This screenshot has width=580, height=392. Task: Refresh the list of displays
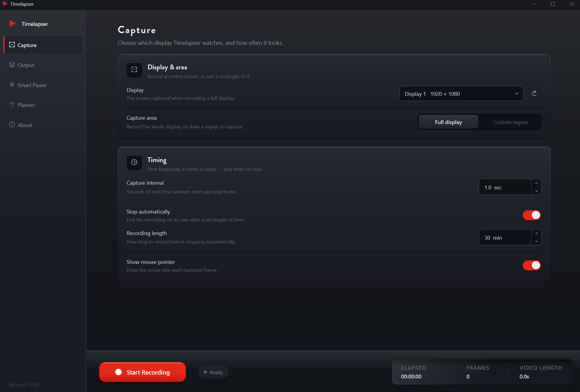[534, 94]
